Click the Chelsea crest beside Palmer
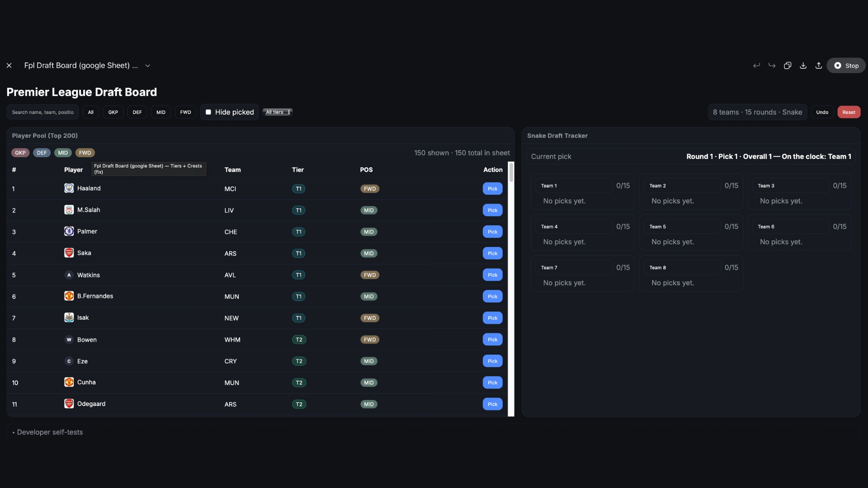The height and width of the screenshot is (488, 868). [69, 231]
